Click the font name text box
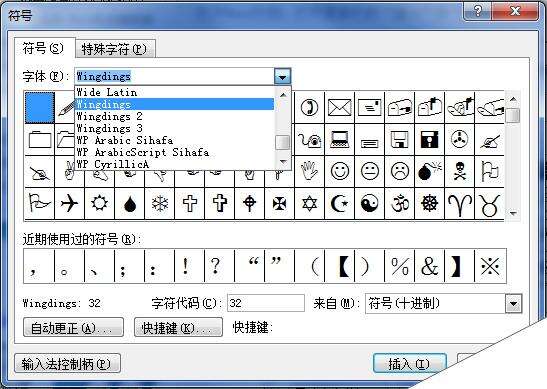This screenshot has width=547, height=389. pos(174,76)
